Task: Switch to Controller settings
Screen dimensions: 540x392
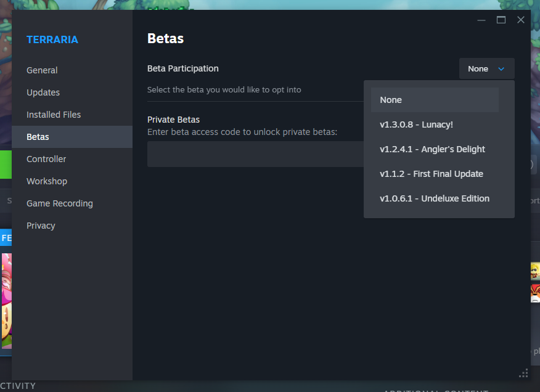Action: point(46,159)
